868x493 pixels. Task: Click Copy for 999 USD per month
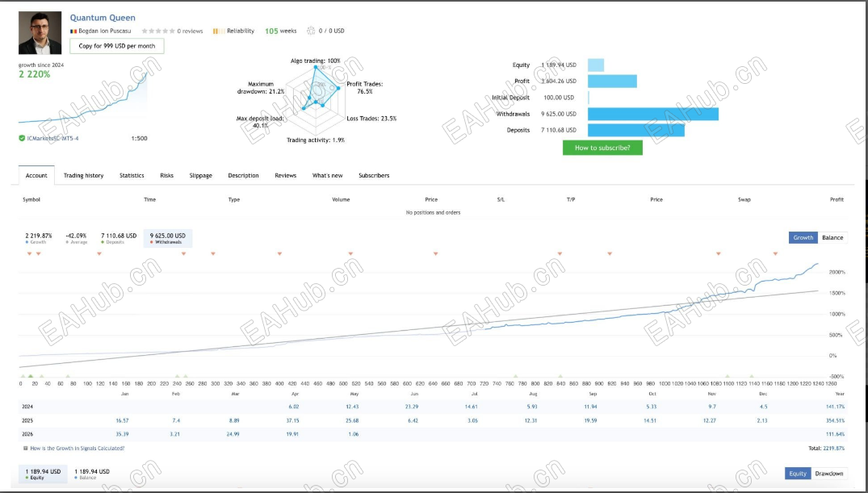click(x=117, y=46)
